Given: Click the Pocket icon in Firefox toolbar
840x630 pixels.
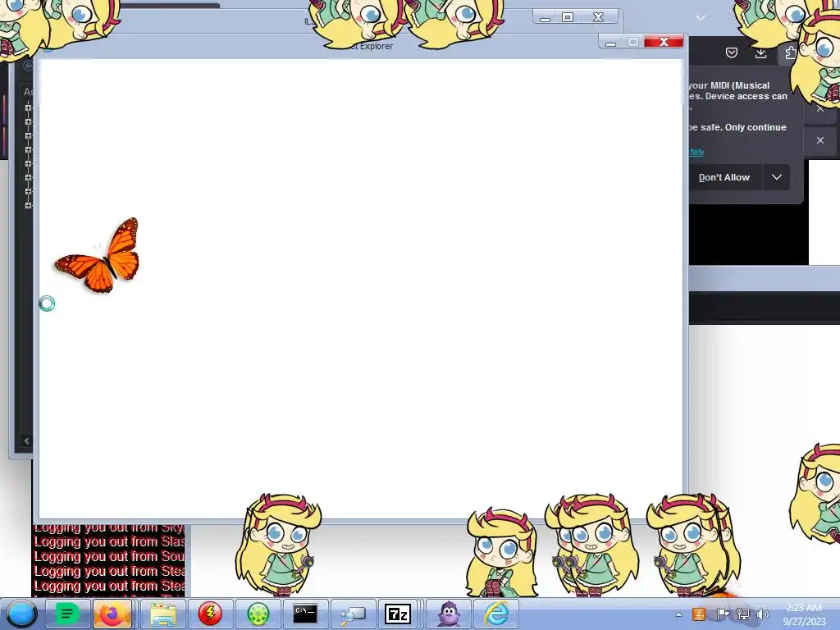Looking at the screenshot, I should coord(731,52).
